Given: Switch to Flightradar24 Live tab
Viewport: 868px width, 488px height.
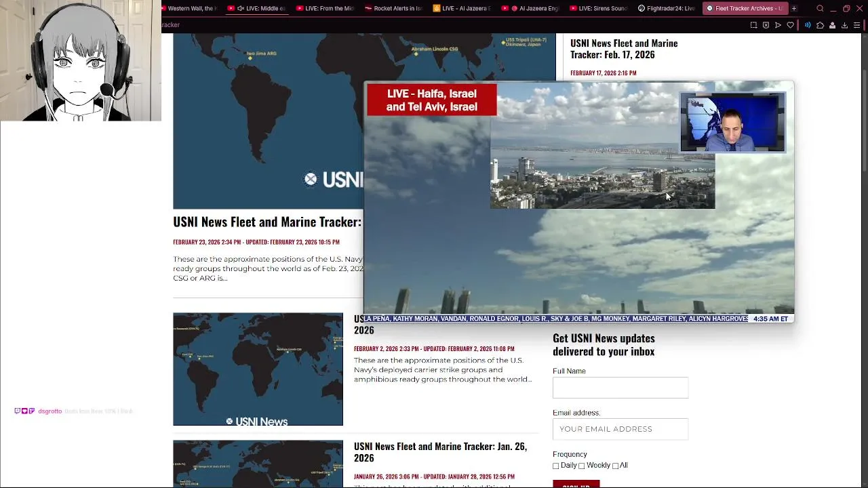Looking at the screenshot, I should 667,8.
